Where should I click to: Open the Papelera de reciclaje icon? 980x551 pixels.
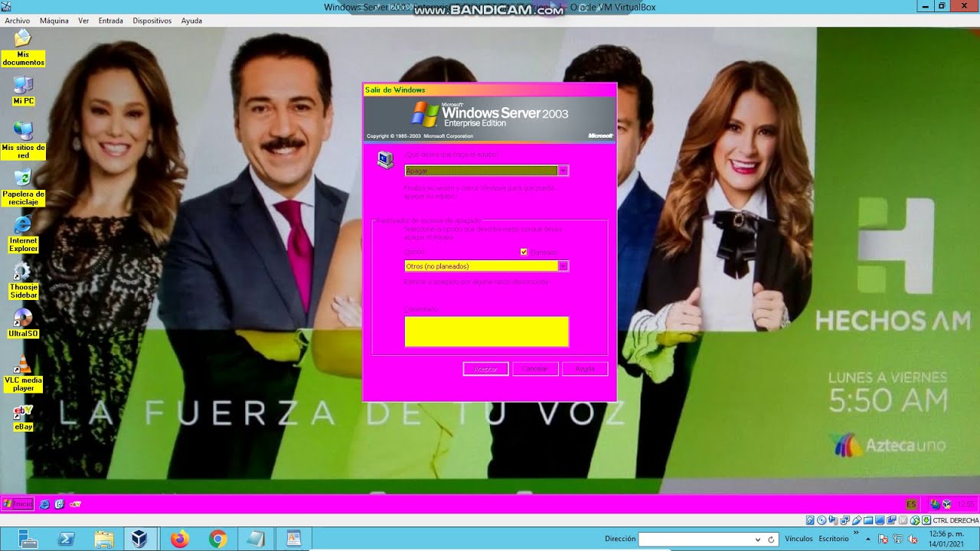[23, 187]
